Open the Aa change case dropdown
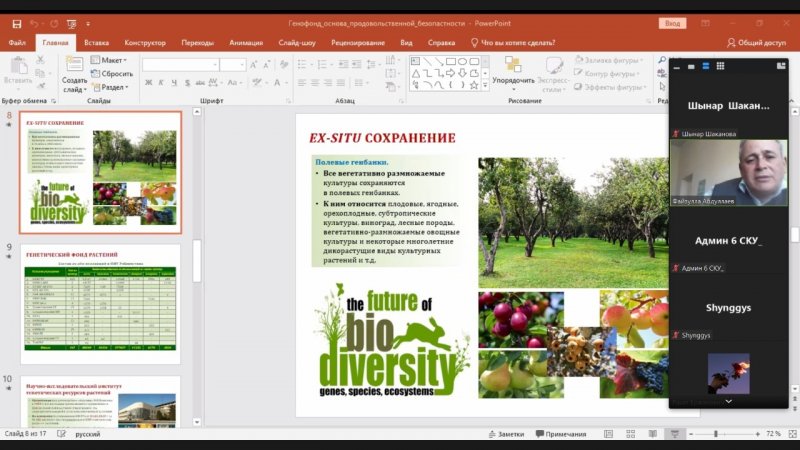The image size is (800, 450). click(234, 83)
